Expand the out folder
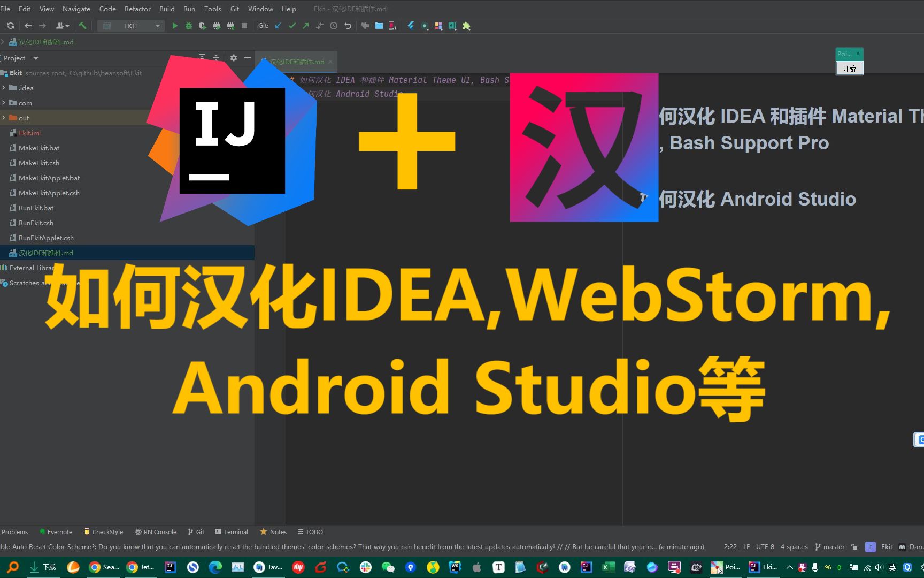The image size is (924, 578). point(4,118)
